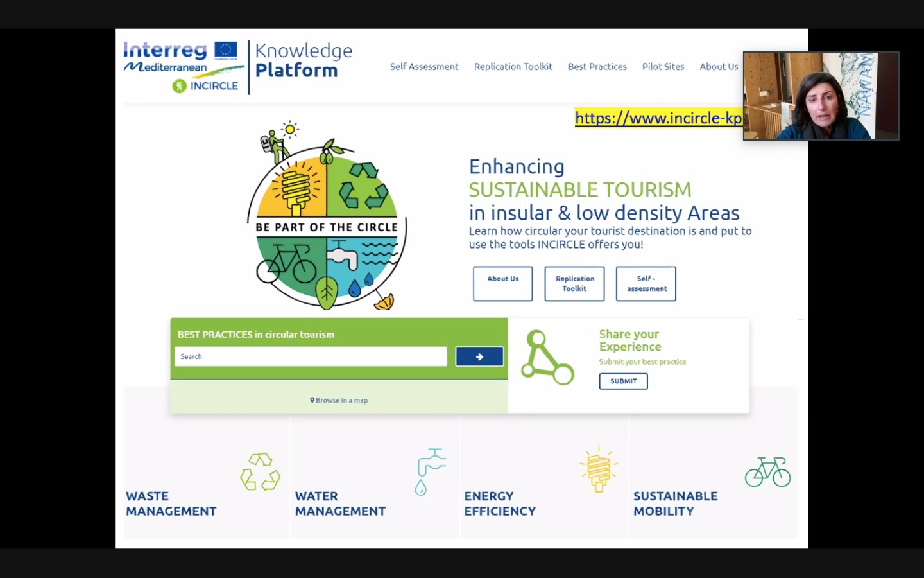Click the INCIRCLE logo in header
Image resolution: width=924 pixels, height=578 pixels.
coord(205,85)
